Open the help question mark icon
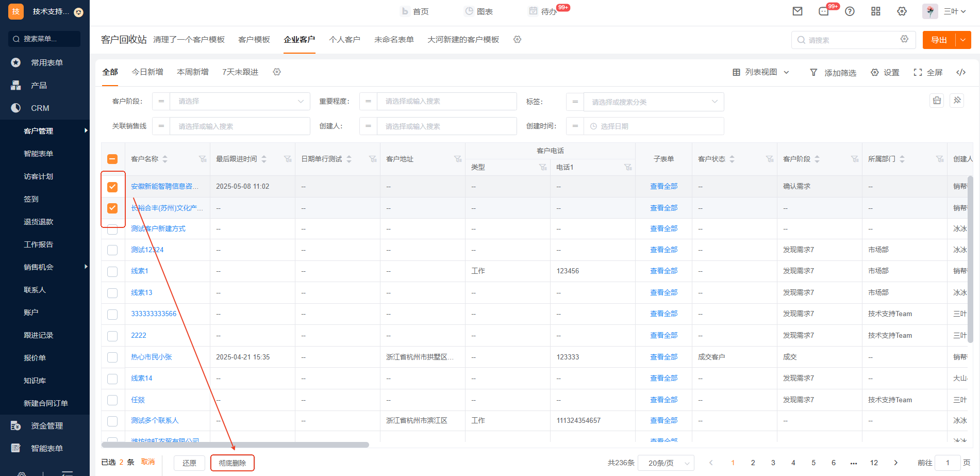 coord(850,11)
